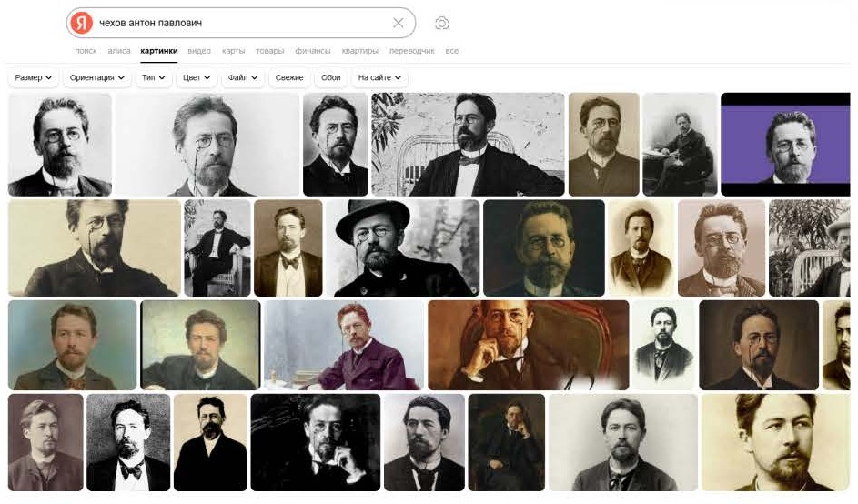Show all services via все
The image size is (858, 504).
tap(451, 51)
